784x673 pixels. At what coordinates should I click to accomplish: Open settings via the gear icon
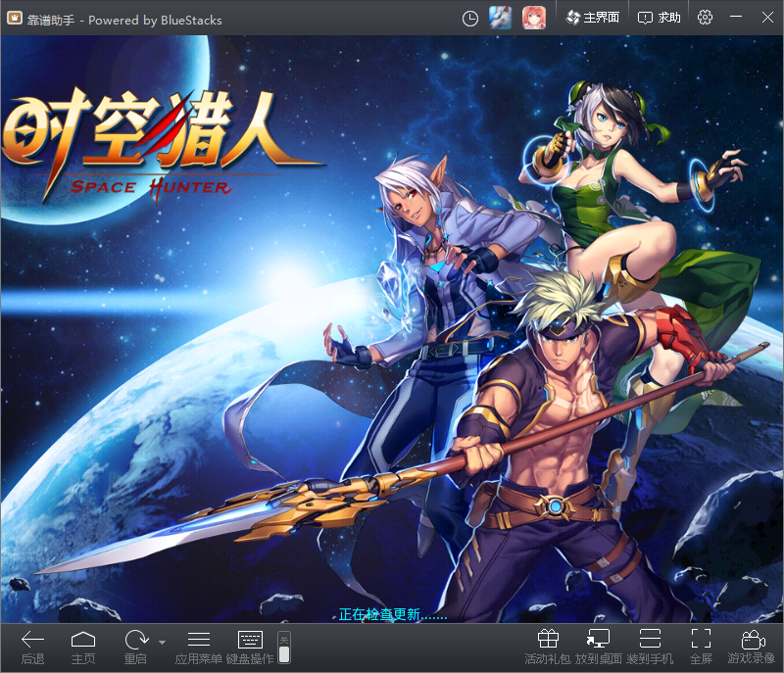point(706,18)
